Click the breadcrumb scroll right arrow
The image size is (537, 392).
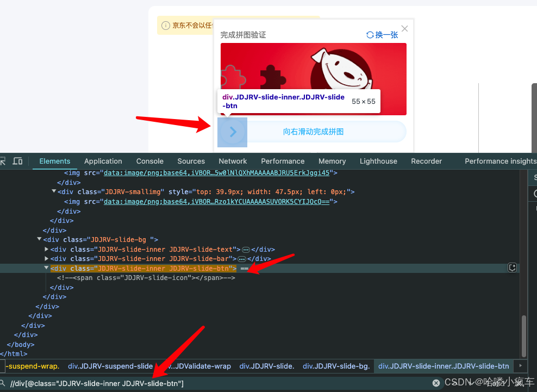click(x=521, y=365)
